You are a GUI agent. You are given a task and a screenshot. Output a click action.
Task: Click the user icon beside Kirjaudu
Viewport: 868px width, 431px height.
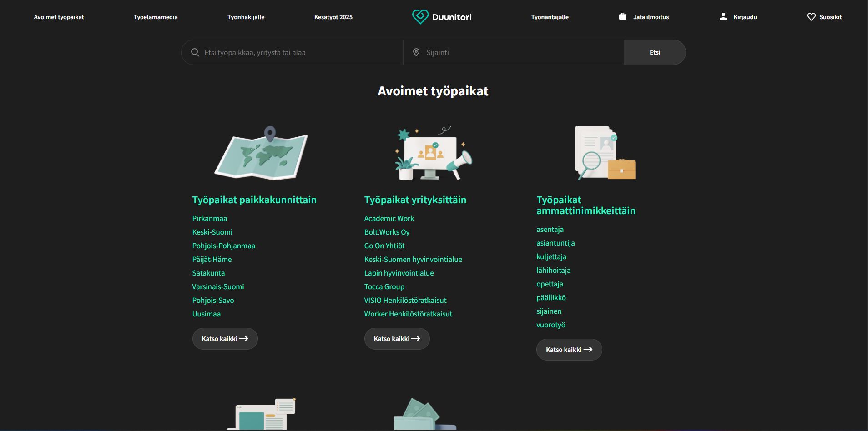pyautogui.click(x=723, y=16)
